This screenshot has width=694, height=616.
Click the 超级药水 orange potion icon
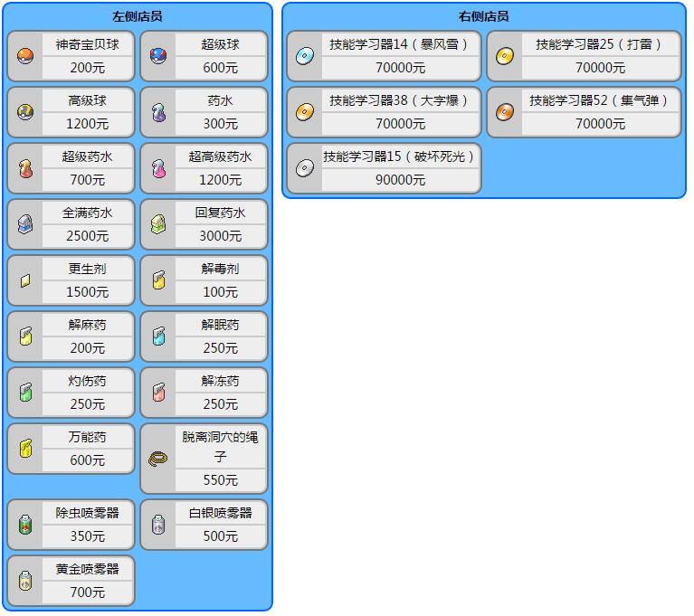pyautogui.click(x=25, y=168)
